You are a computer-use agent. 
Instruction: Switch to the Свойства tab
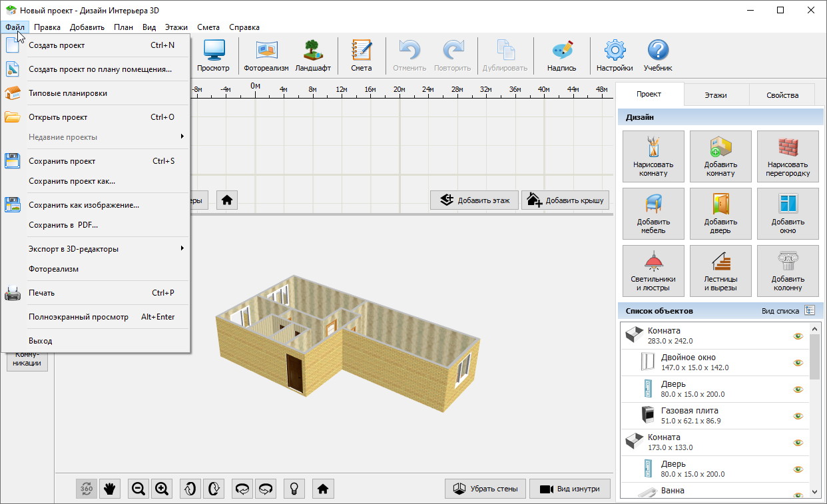click(782, 95)
